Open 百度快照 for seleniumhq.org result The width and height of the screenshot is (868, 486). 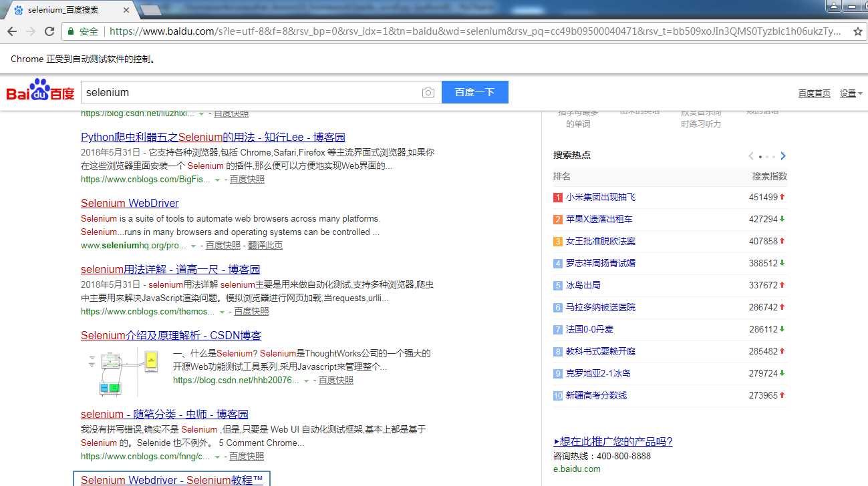(x=223, y=245)
